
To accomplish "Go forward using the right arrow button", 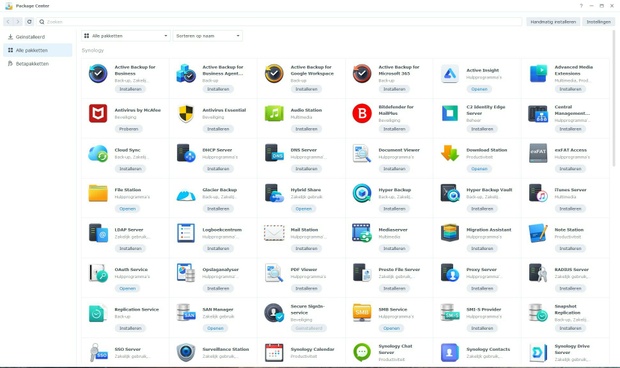I will pyautogui.click(x=18, y=22).
